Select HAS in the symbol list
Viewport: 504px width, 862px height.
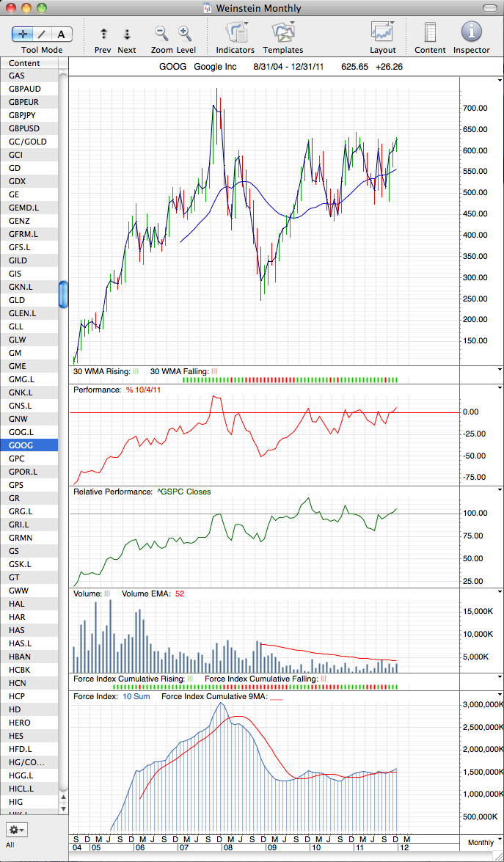click(29, 629)
